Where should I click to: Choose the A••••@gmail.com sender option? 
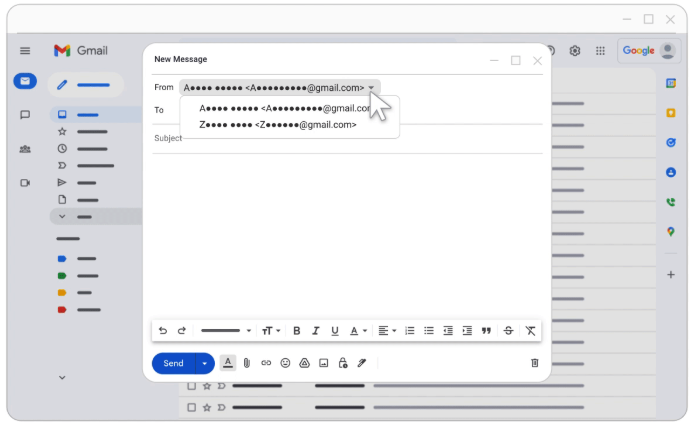[x=285, y=108]
